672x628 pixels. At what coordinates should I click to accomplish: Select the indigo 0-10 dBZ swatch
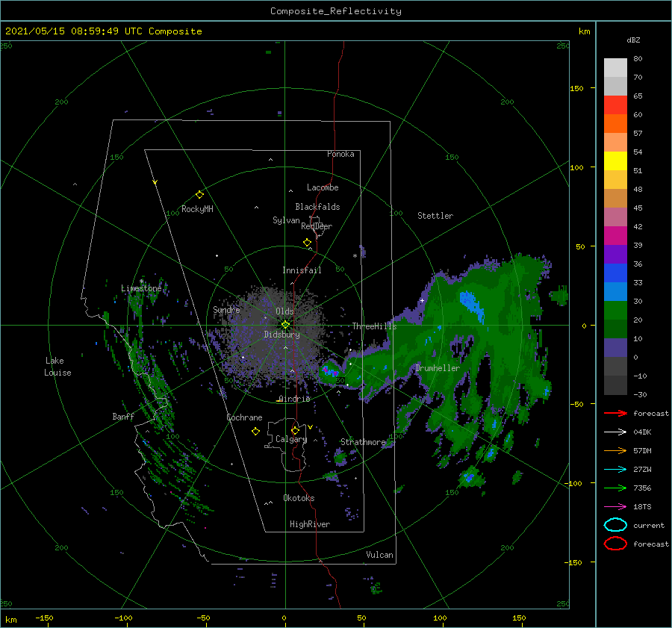pos(615,348)
